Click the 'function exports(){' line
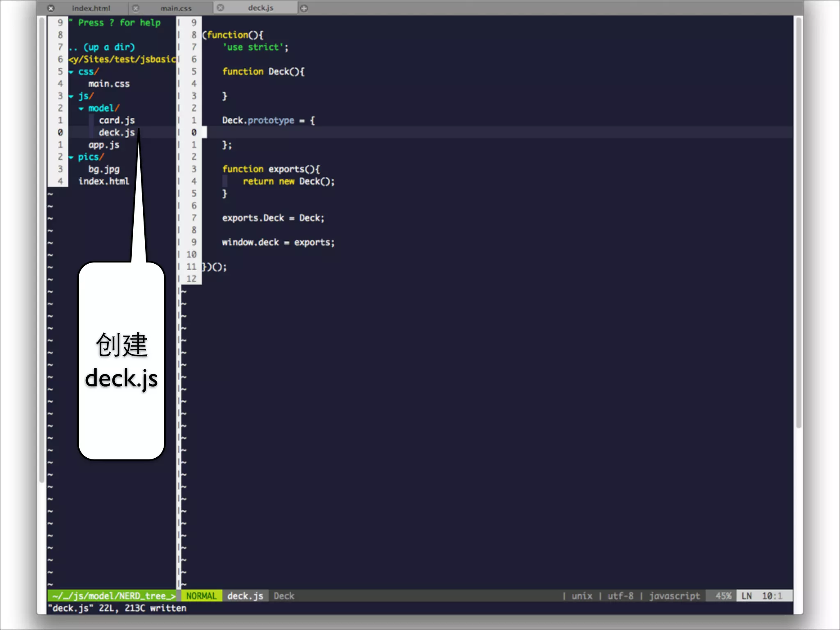The width and height of the screenshot is (840, 630). point(271,169)
